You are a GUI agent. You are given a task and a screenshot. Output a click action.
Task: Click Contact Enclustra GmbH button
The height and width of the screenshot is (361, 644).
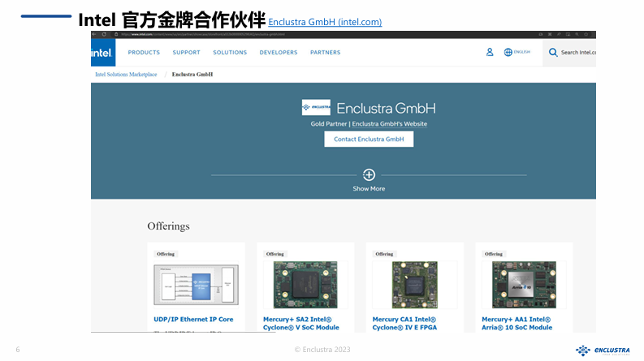tap(369, 139)
